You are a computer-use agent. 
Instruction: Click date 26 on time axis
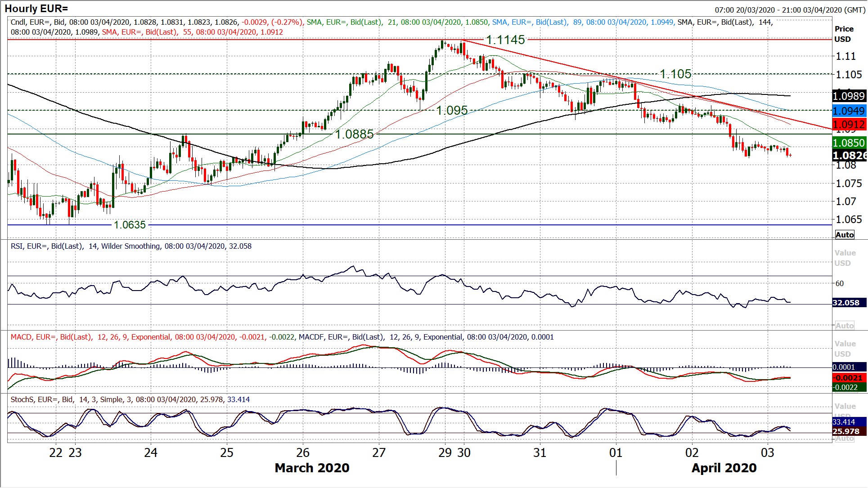[x=303, y=452]
